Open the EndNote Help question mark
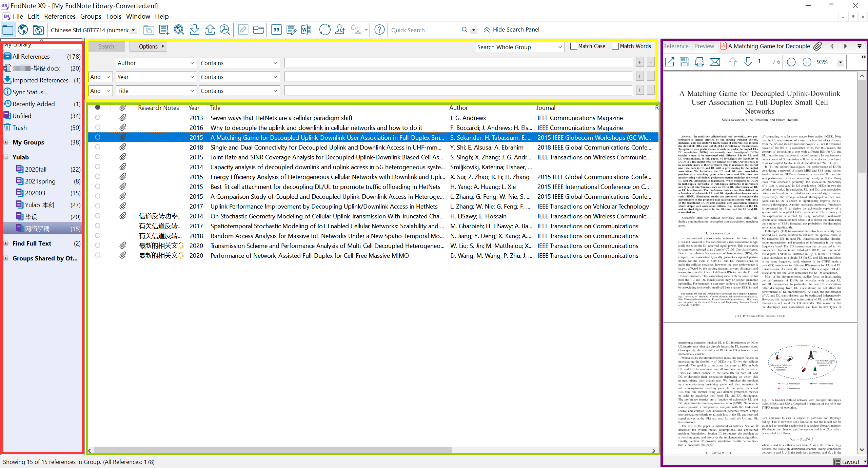 pos(379,30)
